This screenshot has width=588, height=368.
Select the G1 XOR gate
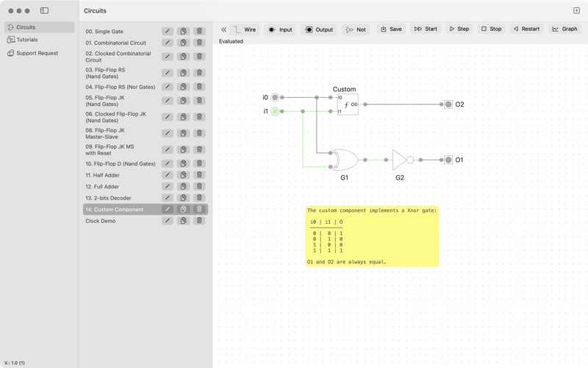point(345,160)
